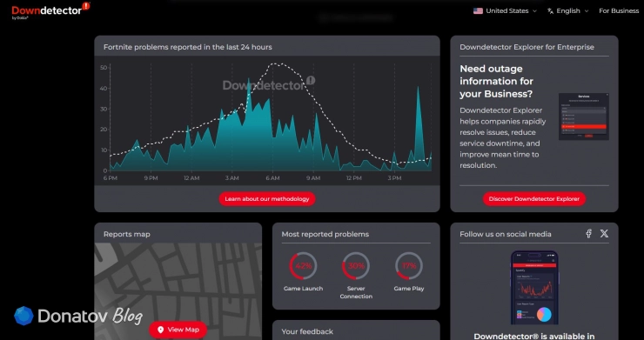Screen dimensions: 644x340
Task: Click the United States flag icon
Action: [x=478, y=11]
